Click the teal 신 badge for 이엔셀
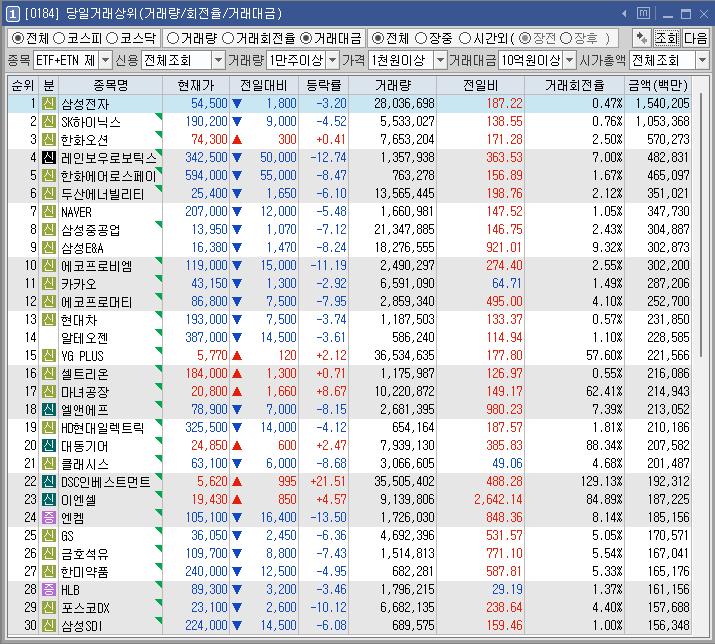This screenshot has width=715, height=644. coord(49,499)
